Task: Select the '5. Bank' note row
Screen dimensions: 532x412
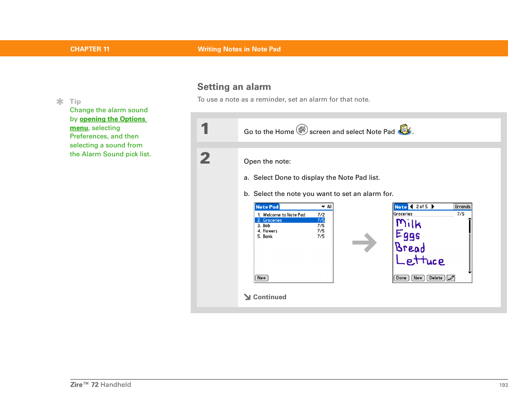Action: (291, 236)
